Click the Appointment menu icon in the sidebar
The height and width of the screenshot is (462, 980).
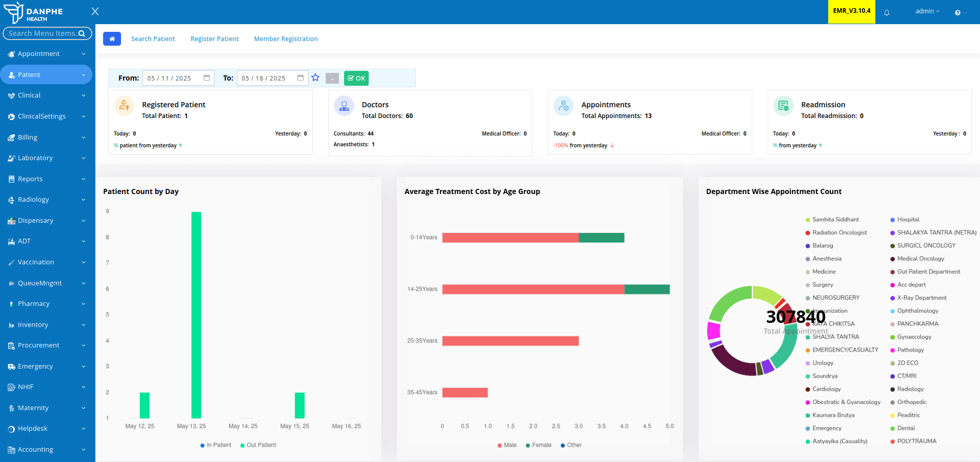coord(11,54)
